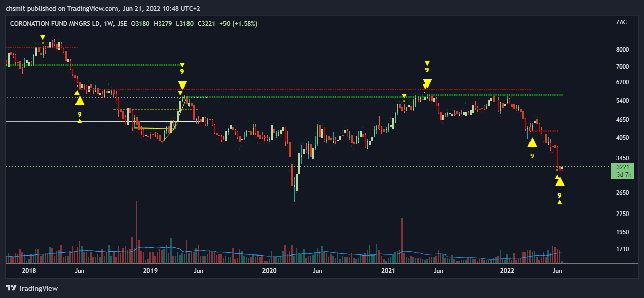Click the tallest red volume bar before 2019

point(136,232)
